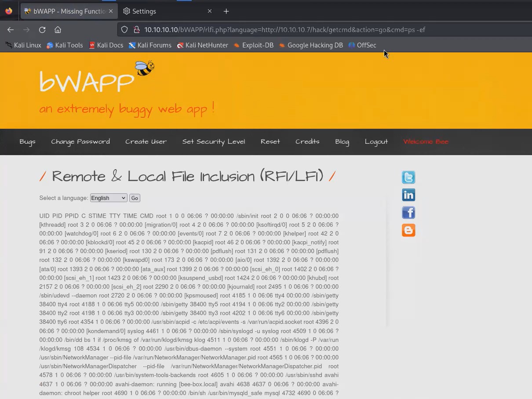
Task: Open the Kali Docs bookmark
Action: [x=106, y=45]
